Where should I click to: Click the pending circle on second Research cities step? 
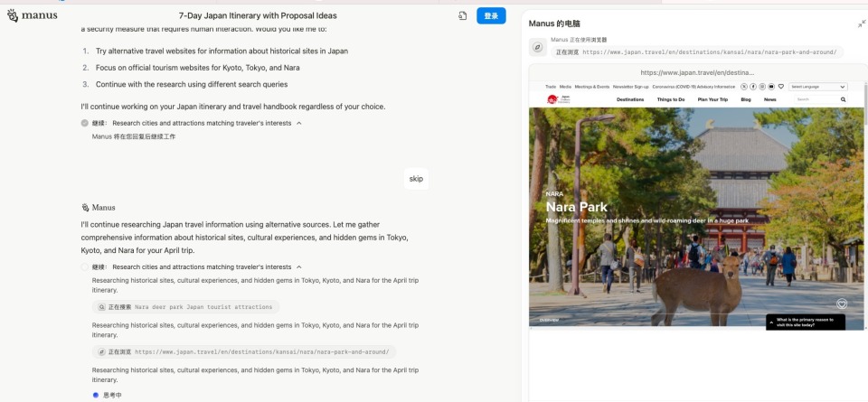point(85,267)
